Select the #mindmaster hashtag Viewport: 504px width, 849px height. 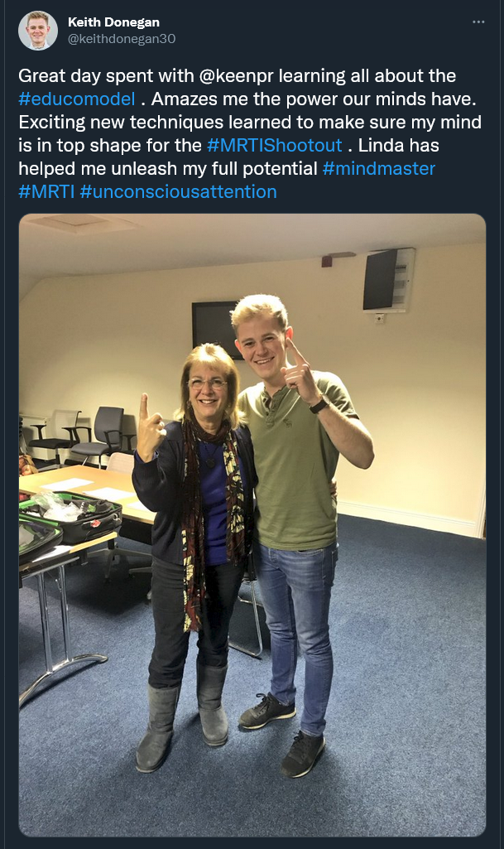coord(378,169)
